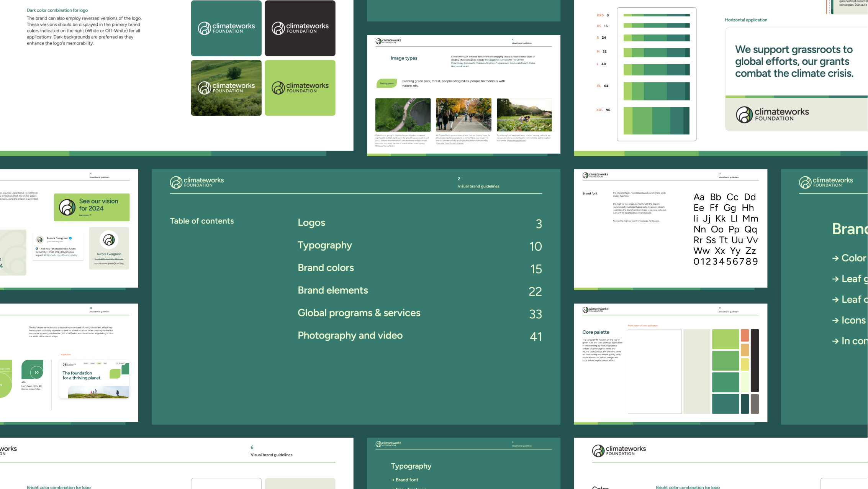Open the 'Logos' entry in the table of contents
This screenshot has width=868, height=489.
coord(311,223)
